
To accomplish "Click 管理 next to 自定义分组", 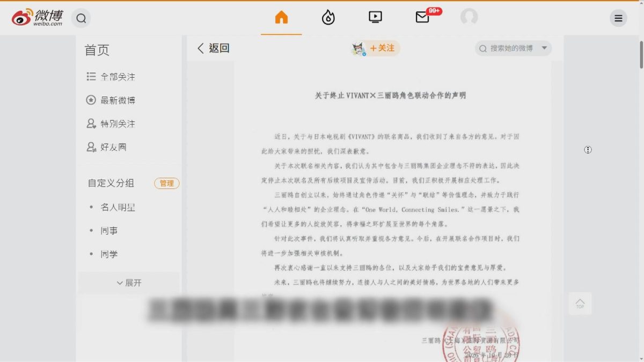I will click(x=166, y=183).
